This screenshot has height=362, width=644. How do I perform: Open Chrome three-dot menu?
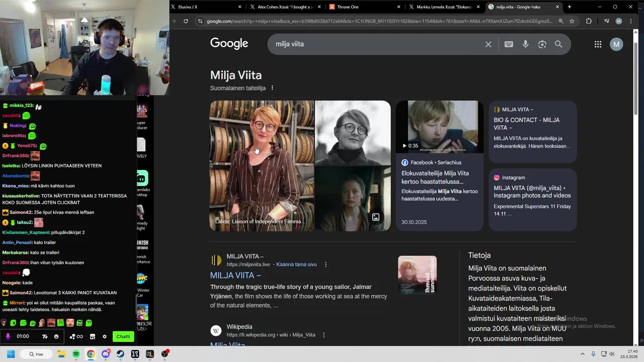point(631,21)
